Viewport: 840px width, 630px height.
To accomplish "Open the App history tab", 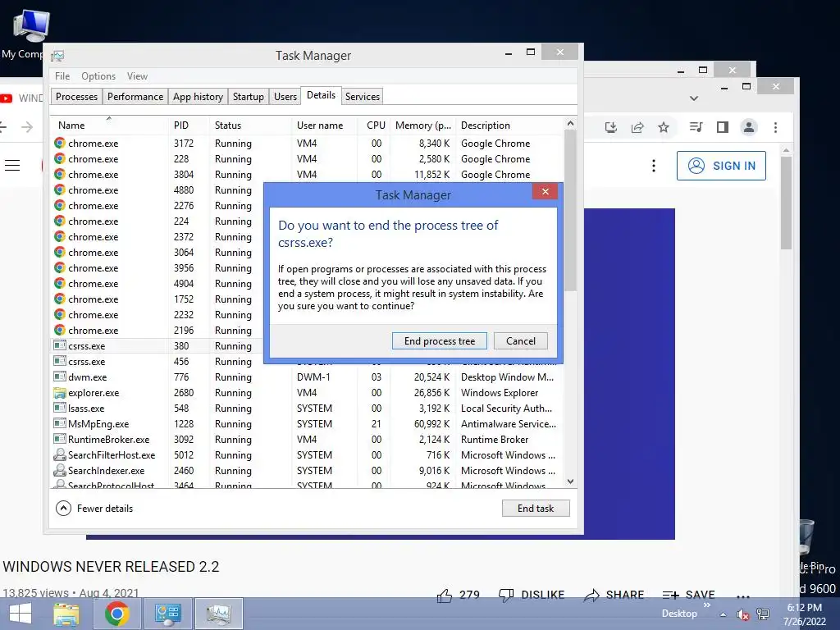I will [198, 97].
